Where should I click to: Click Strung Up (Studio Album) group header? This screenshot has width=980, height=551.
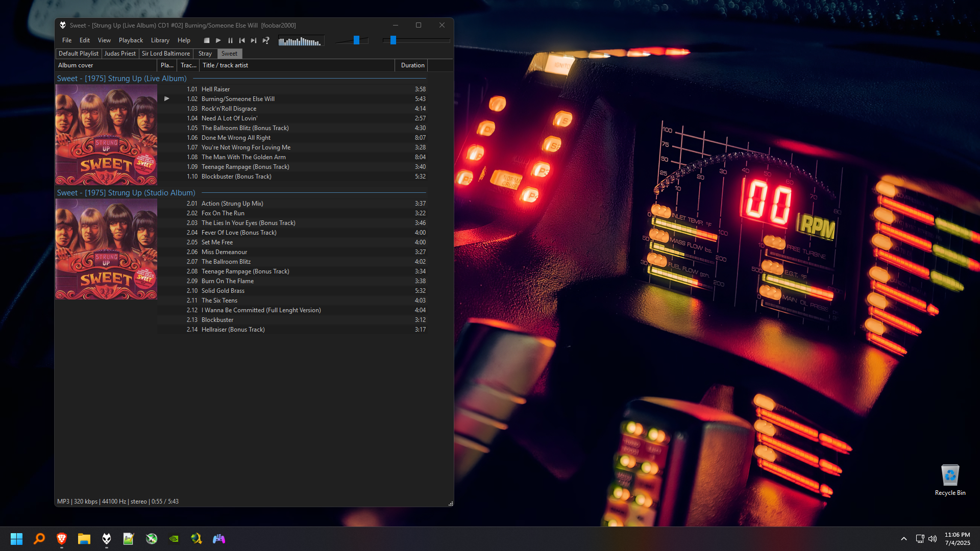(x=126, y=193)
